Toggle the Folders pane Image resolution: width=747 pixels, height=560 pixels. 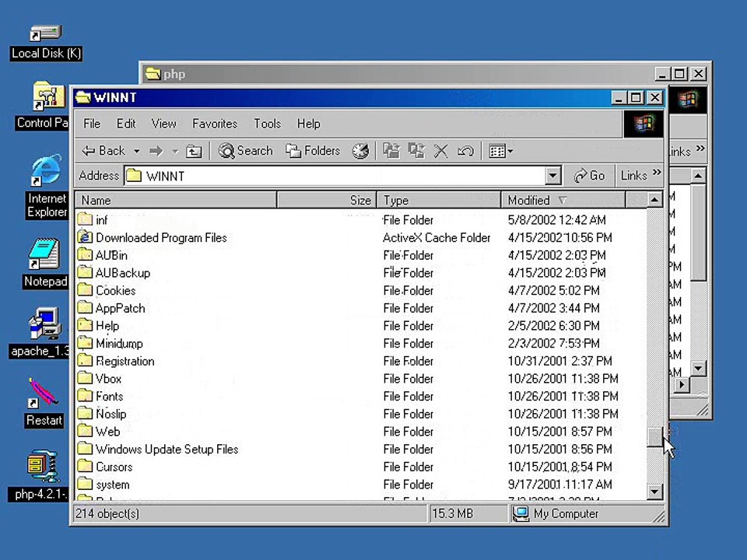pos(313,151)
